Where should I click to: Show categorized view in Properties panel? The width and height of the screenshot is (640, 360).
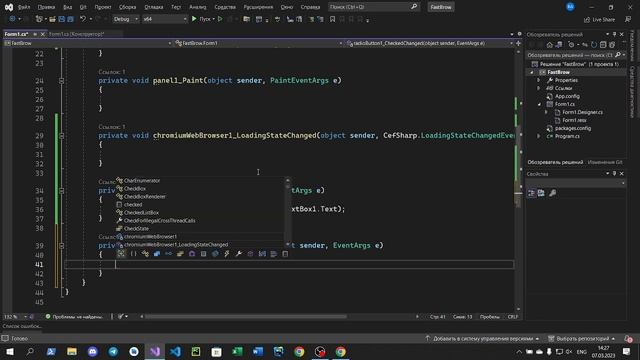point(531,193)
